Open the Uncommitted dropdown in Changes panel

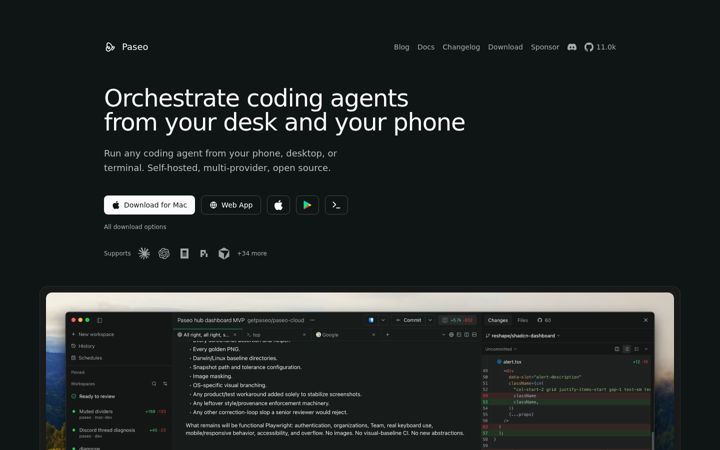point(501,349)
